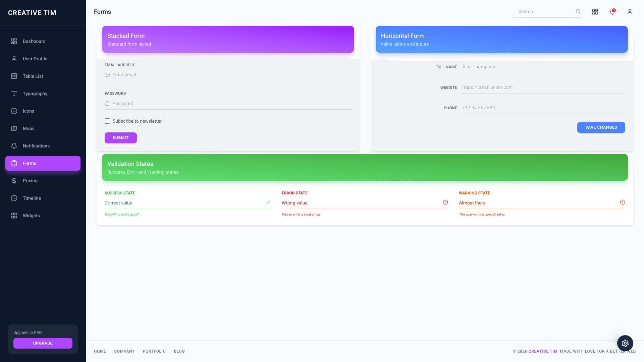The height and width of the screenshot is (362, 644).
Task: Open the PORTFOLIO footer link
Action: [154, 351]
